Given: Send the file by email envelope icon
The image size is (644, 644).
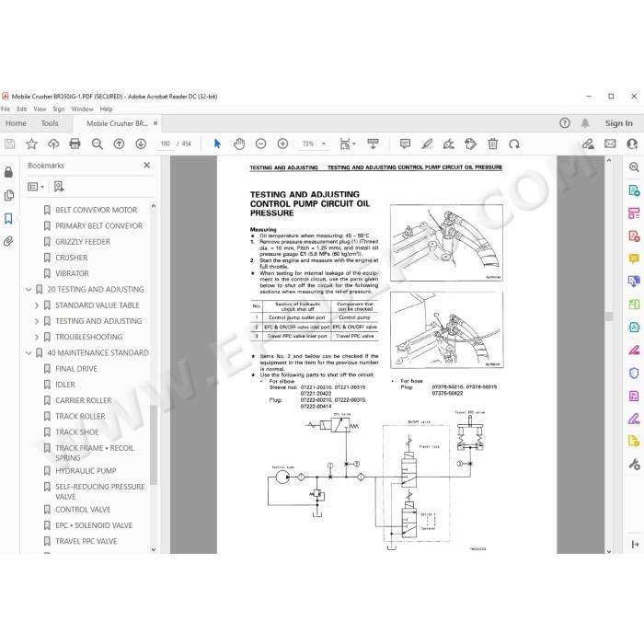Looking at the screenshot, I should tap(610, 144).
